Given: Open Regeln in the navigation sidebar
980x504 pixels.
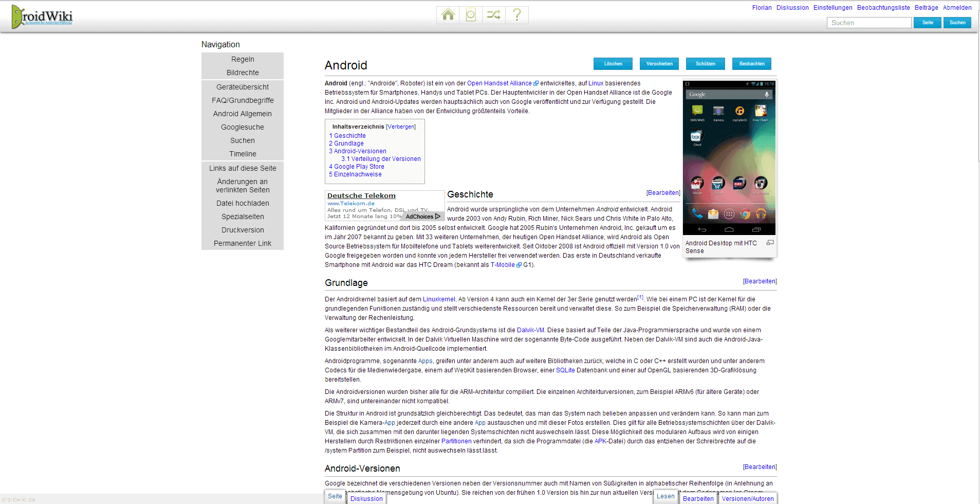Looking at the screenshot, I should click(243, 59).
